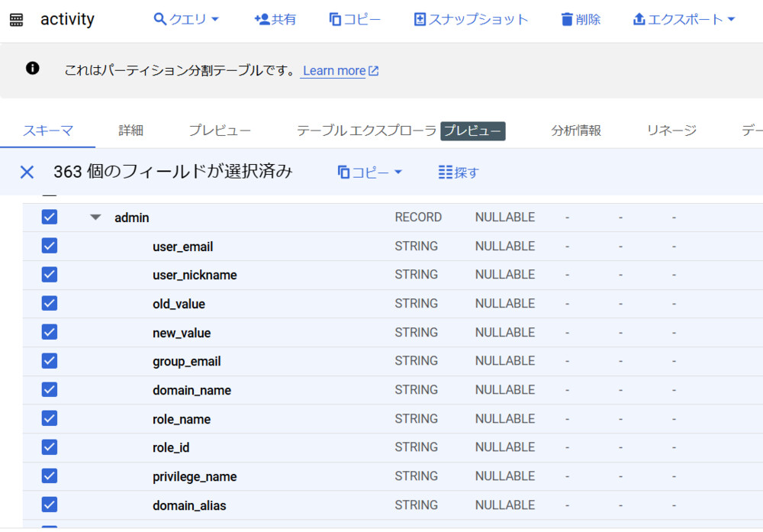Collapse the admin record row
763x532 pixels.
click(x=95, y=218)
